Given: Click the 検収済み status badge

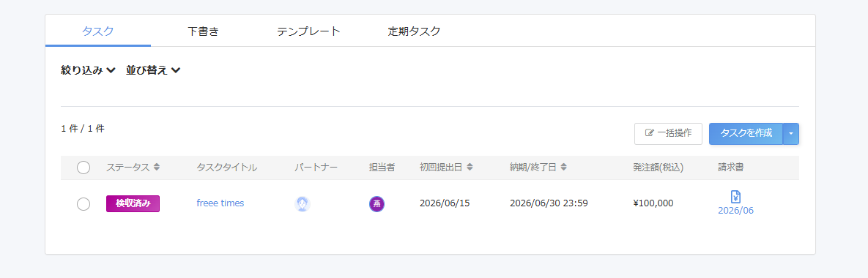Looking at the screenshot, I should [x=133, y=203].
